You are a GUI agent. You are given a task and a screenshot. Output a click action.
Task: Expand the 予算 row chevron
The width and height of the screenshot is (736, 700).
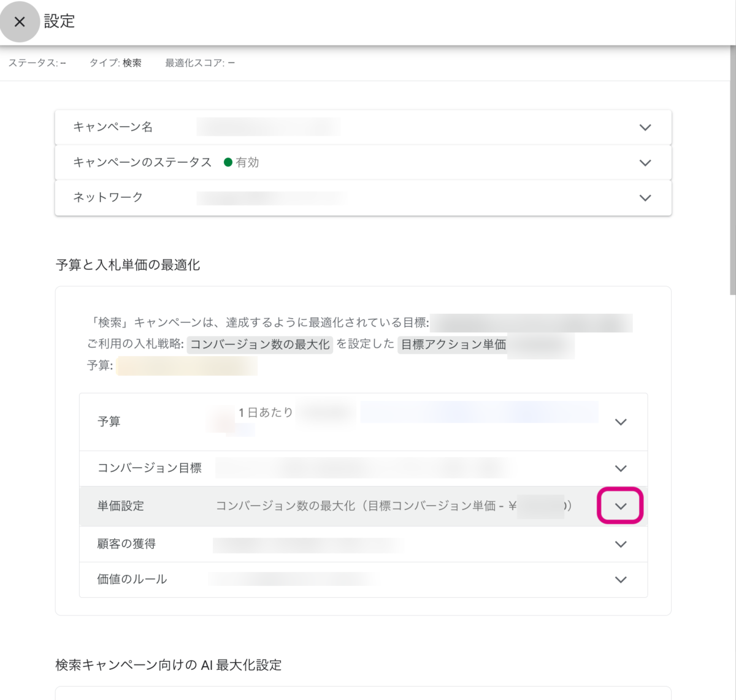pos(621,422)
